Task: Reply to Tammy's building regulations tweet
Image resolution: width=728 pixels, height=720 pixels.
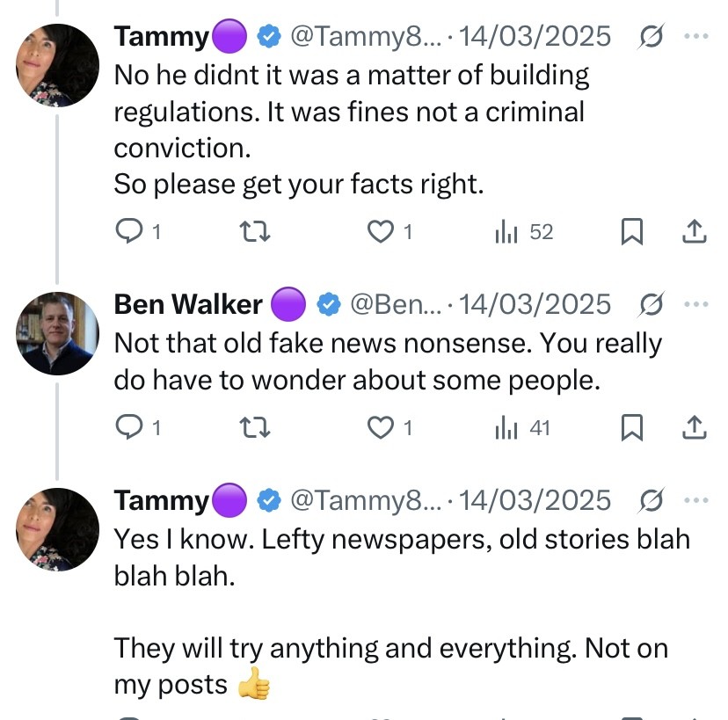Action: [129, 231]
